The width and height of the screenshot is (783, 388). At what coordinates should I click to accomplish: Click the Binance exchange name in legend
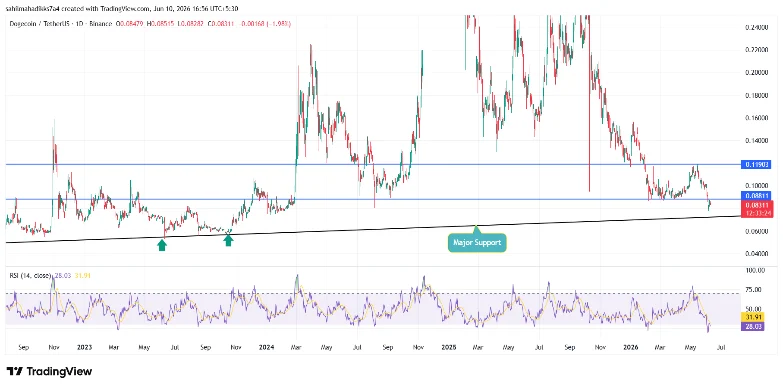click(100, 24)
